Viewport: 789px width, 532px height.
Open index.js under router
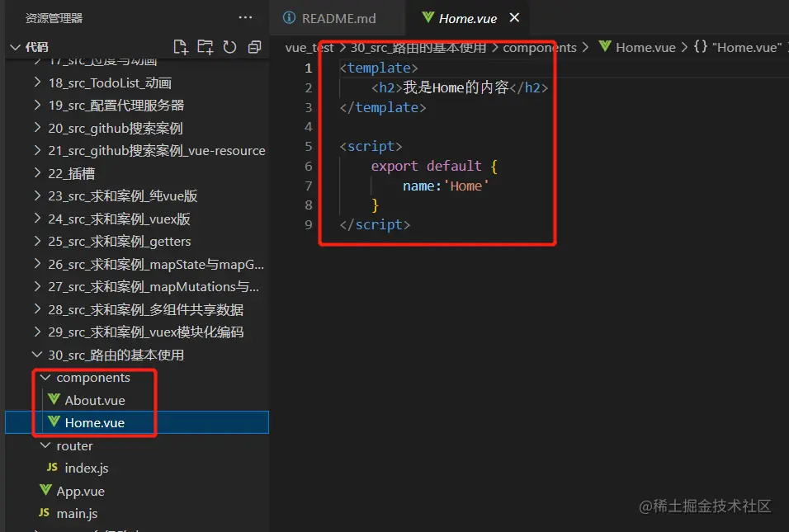137,468
